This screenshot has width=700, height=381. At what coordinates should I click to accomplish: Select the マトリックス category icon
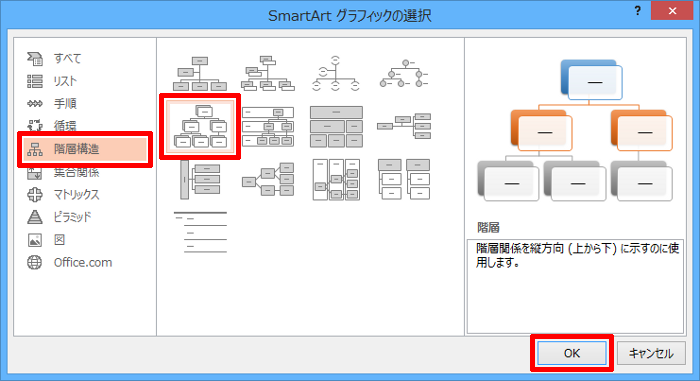point(35,194)
